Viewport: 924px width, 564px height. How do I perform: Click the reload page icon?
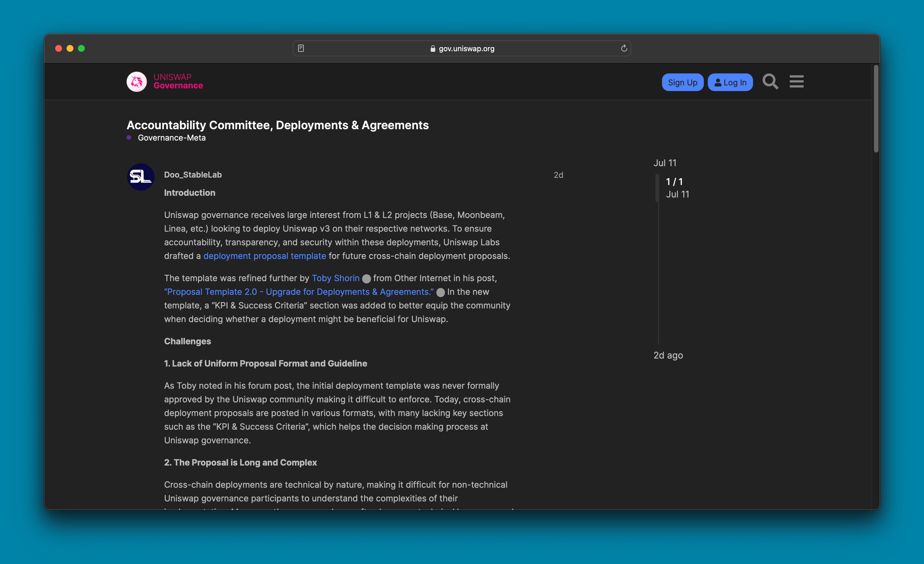pos(624,48)
